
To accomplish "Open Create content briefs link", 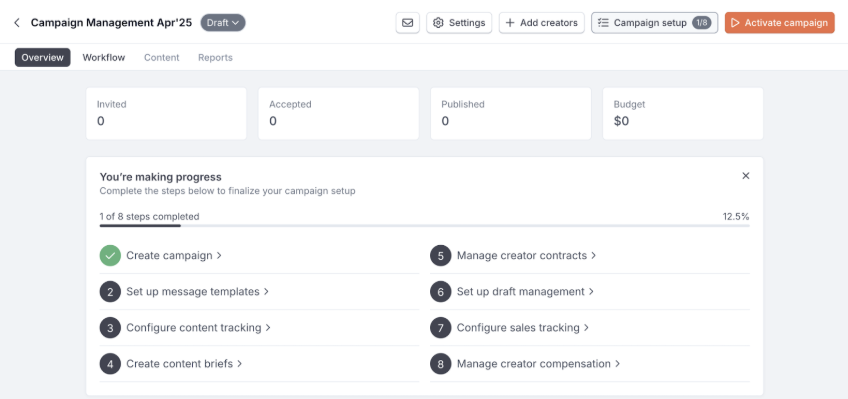I will click(x=180, y=364).
